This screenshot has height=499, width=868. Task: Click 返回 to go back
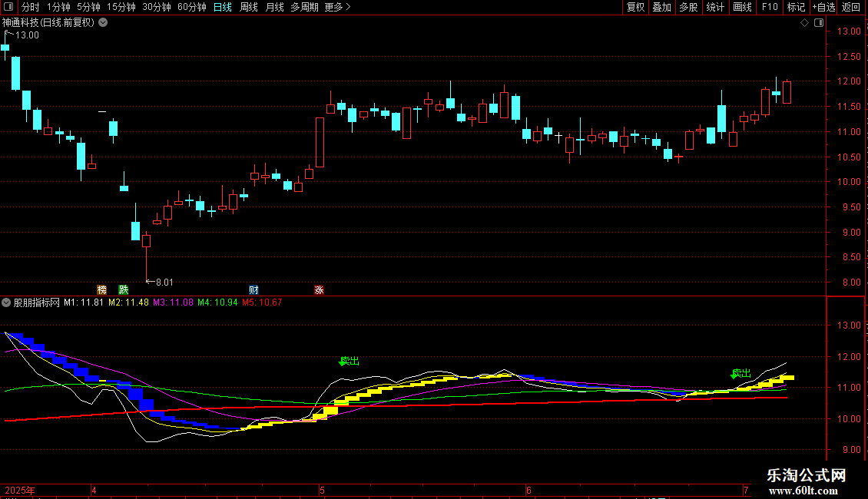pyautogui.click(x=851, y=7)
